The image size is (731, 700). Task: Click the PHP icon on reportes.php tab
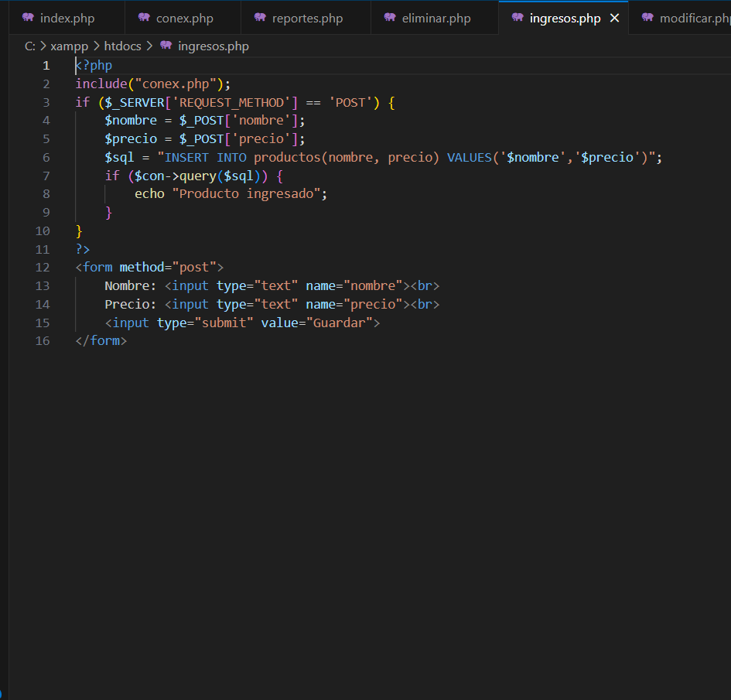click(260, 18)
